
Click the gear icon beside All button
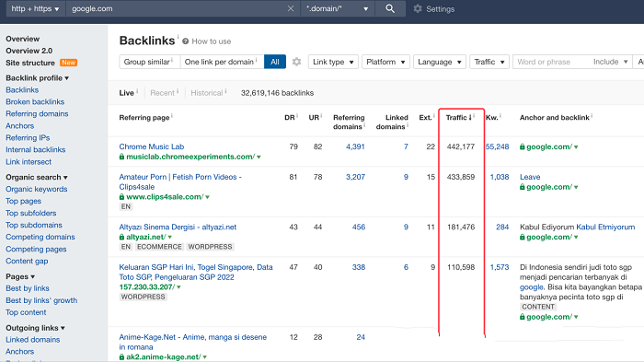coord(296,62)
